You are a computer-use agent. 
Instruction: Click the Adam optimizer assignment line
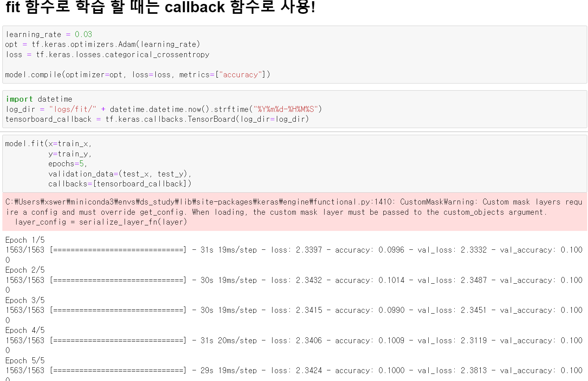click(x=103, y=44)
